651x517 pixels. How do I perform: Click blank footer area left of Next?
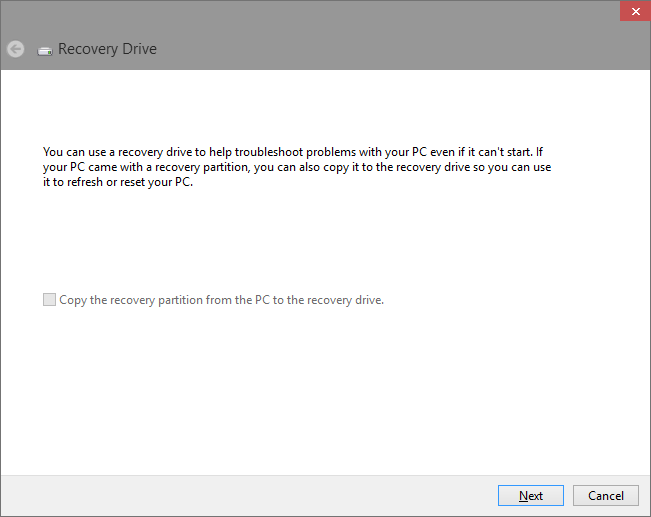[250, 496]
